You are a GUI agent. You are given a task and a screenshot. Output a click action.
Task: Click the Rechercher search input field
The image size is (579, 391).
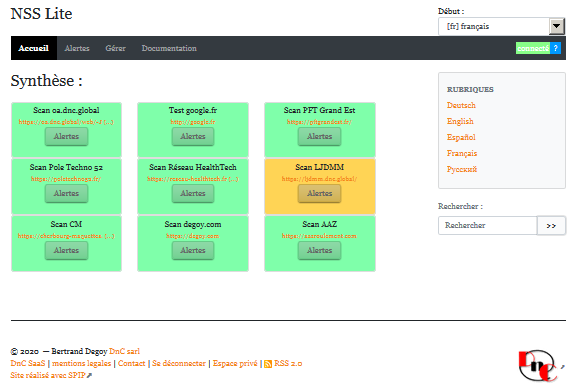[487, 225]
